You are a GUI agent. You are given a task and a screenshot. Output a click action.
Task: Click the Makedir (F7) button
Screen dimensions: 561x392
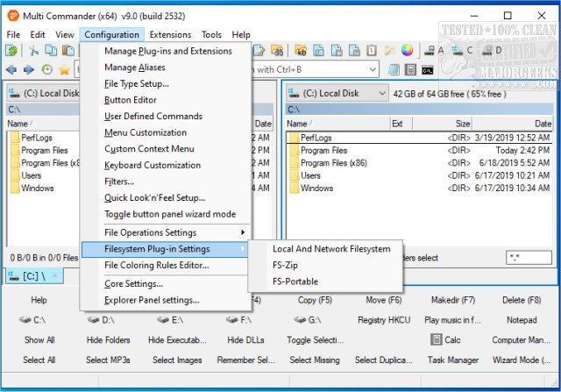[453, 300]
